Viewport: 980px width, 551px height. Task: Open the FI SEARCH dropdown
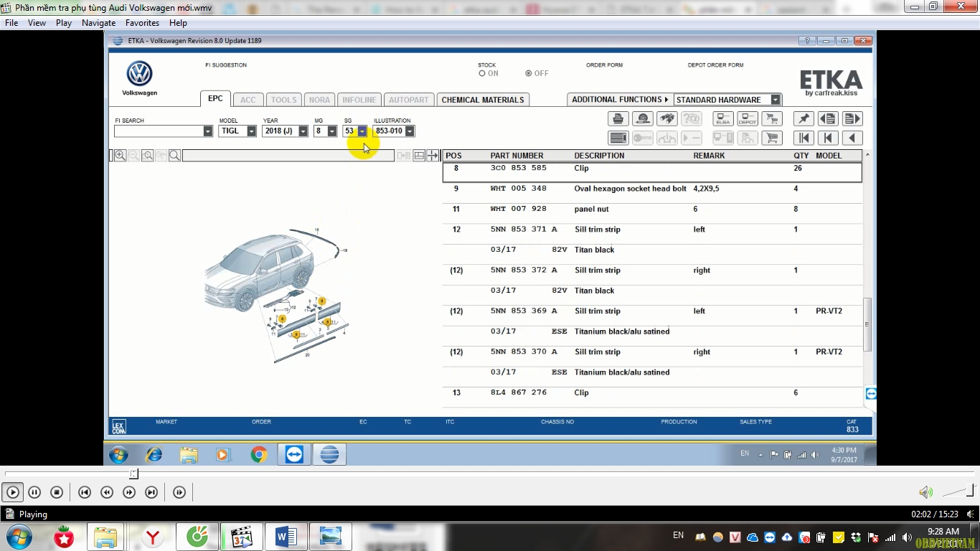point(208,131)
